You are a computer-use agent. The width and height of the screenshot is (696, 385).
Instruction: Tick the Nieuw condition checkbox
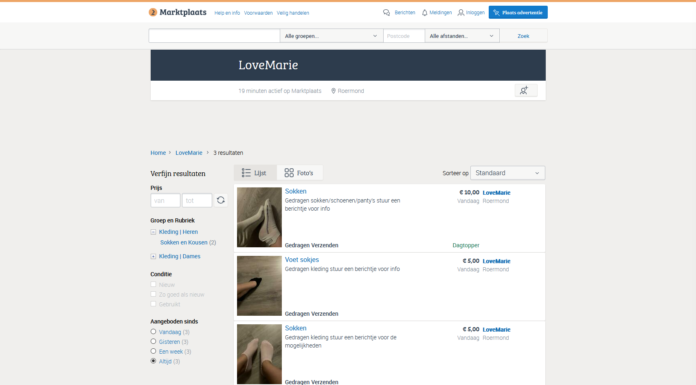153,284
